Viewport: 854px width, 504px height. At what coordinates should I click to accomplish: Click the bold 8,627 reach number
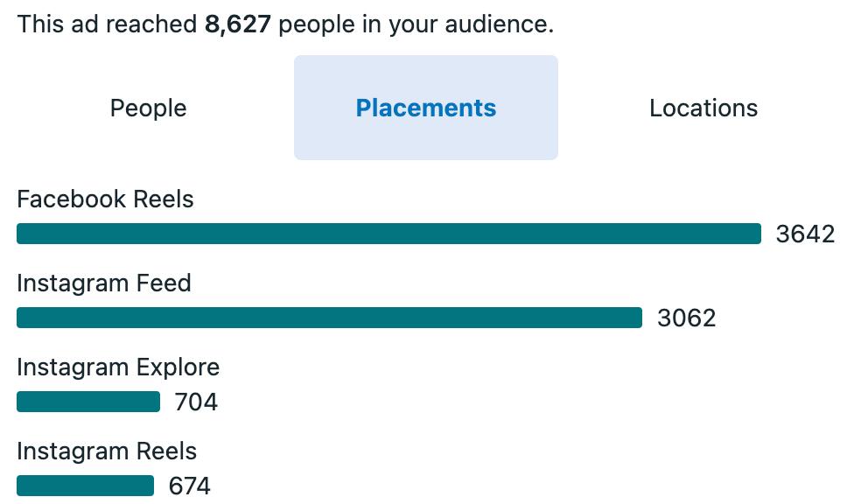point(237,24)
